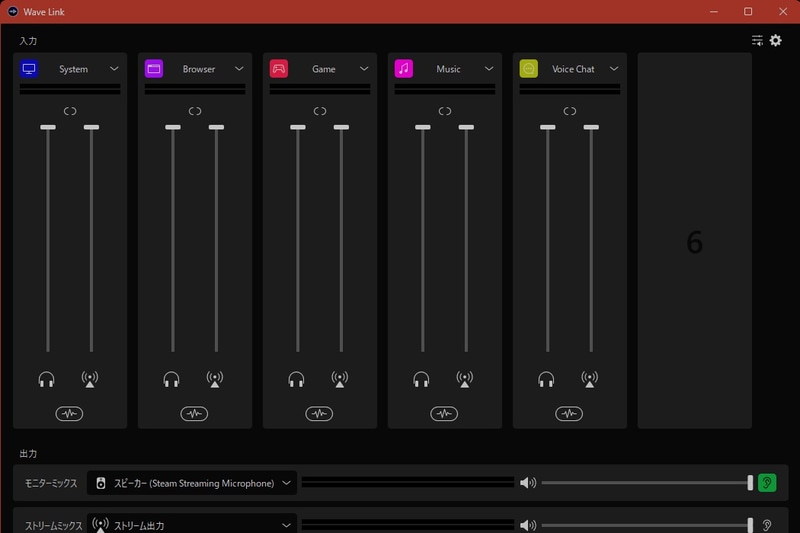Mute System in the stream mix
The width and height of the screenshot is (800, 533).
pos(90,379)
